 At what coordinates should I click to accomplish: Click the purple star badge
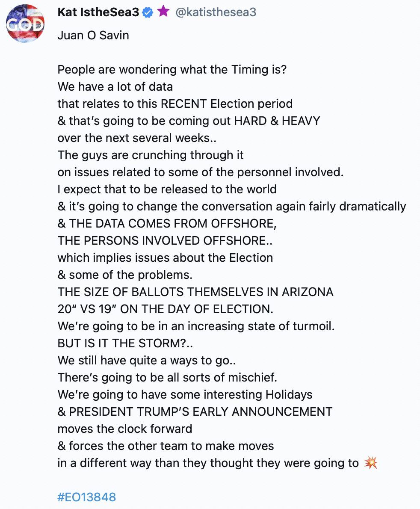tap(163, 12)
